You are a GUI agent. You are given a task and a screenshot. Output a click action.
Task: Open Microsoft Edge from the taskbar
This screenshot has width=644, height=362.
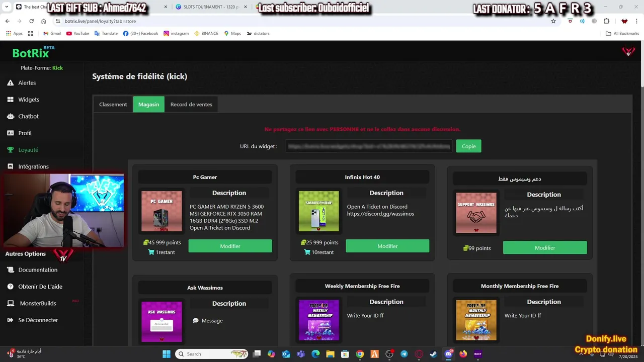click(x=315, y=354)
